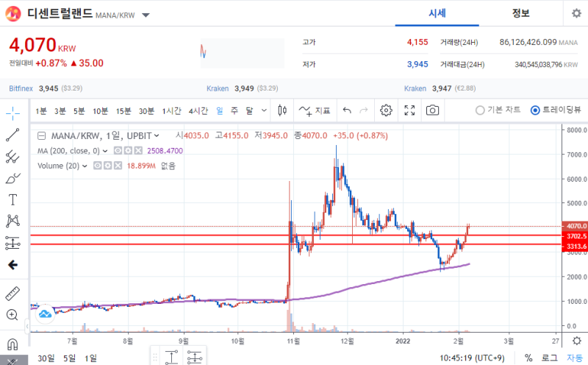Expand MA (200, close, 0) options chevron
The image size is (588, 365).
point(105,151)
